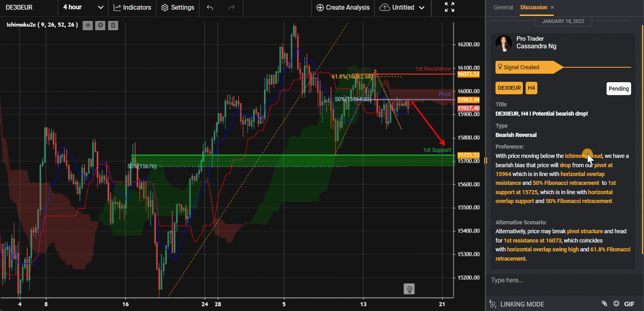Open the Untitled layout dropdown
This screenshot has height=311, width=644.
[x=402, y=7]
